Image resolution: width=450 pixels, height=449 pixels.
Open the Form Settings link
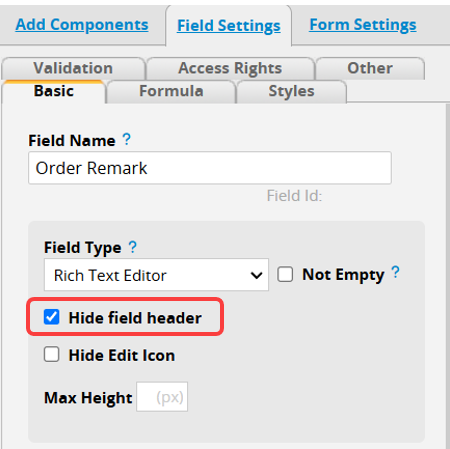363,25
